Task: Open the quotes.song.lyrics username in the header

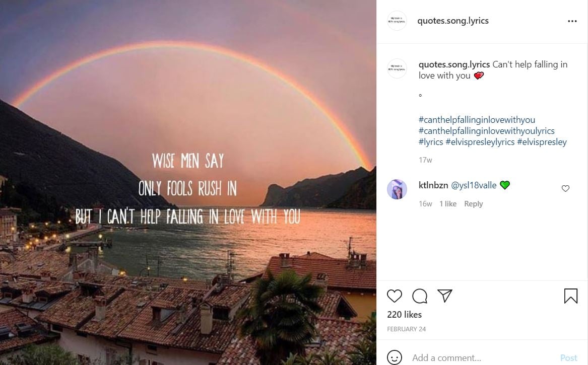Action: click(452, 21)
